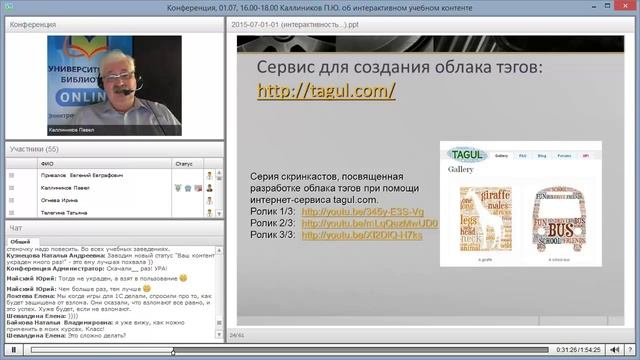
Task: Click the giraffe word cloud image
Action: point(485,219)
